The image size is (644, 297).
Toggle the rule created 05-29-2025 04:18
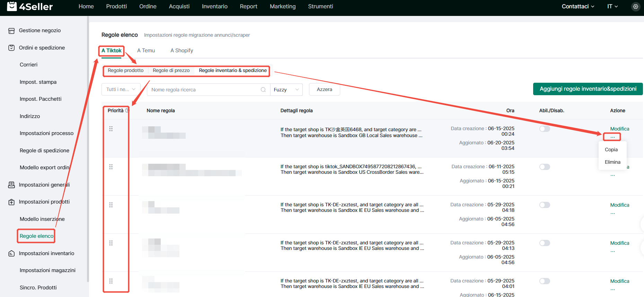coord(545,205)
